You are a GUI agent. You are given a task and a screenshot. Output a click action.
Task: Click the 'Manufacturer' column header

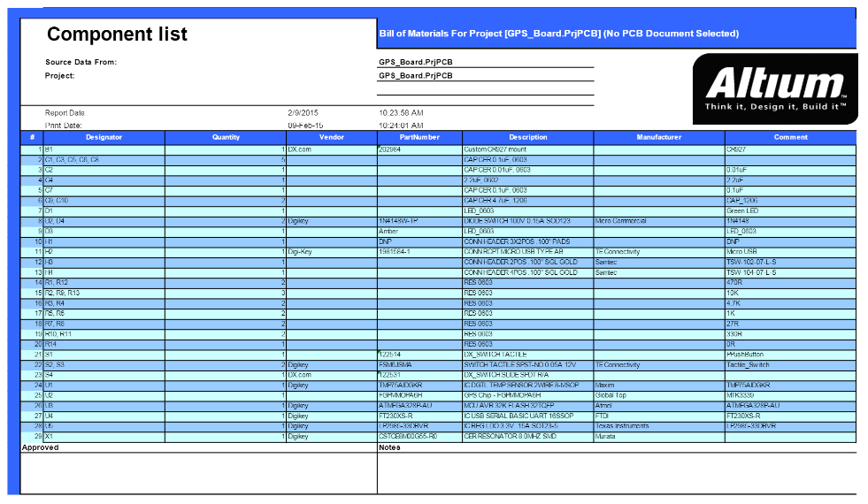(x=659, y=137)
